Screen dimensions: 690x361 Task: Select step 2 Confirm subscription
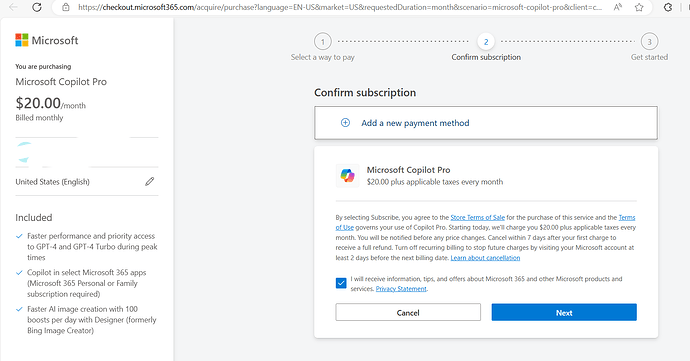point(486,42)
